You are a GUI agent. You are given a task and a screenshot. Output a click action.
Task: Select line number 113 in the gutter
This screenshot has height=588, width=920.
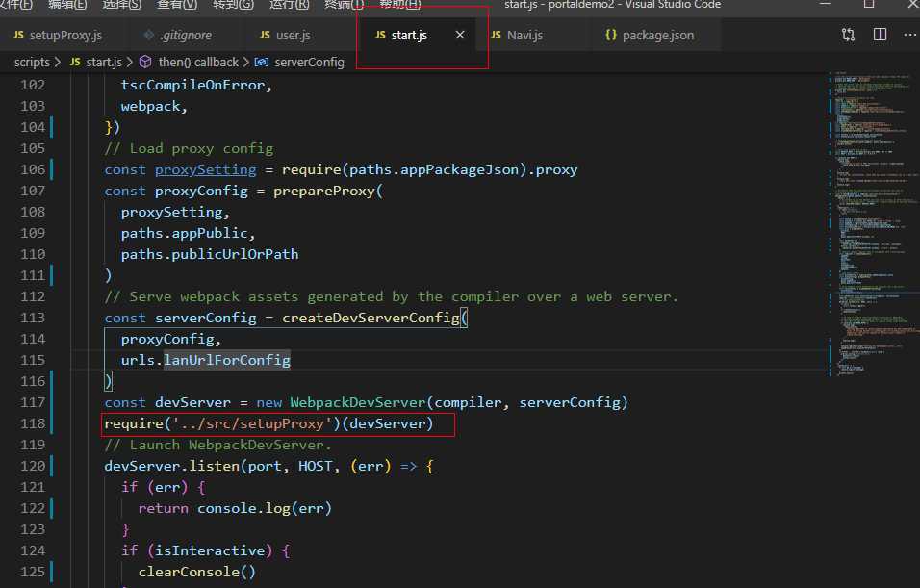[33, 318]
